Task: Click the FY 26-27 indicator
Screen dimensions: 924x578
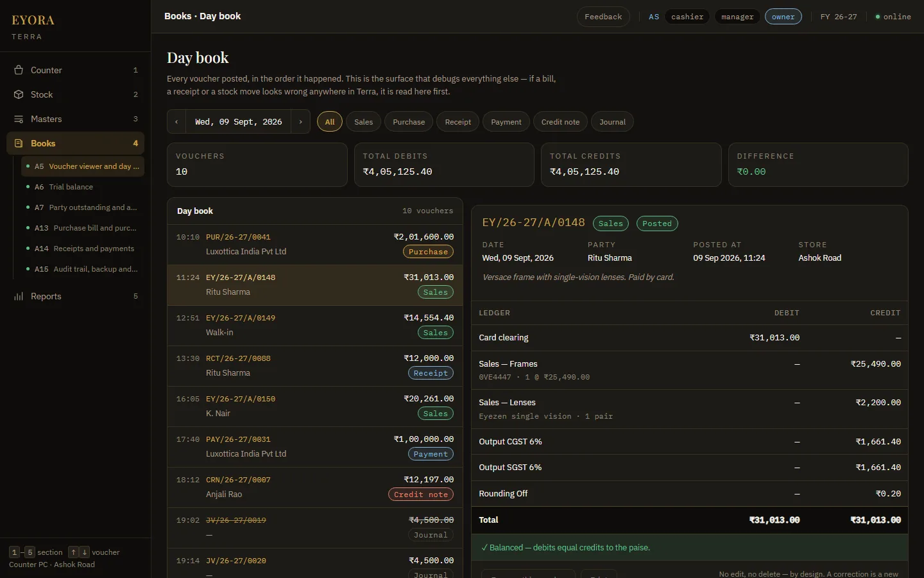Action: point(839,17)
